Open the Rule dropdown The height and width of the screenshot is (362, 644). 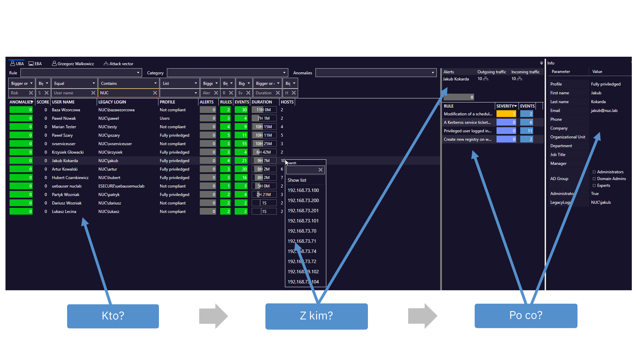click(x=81, y=73)
